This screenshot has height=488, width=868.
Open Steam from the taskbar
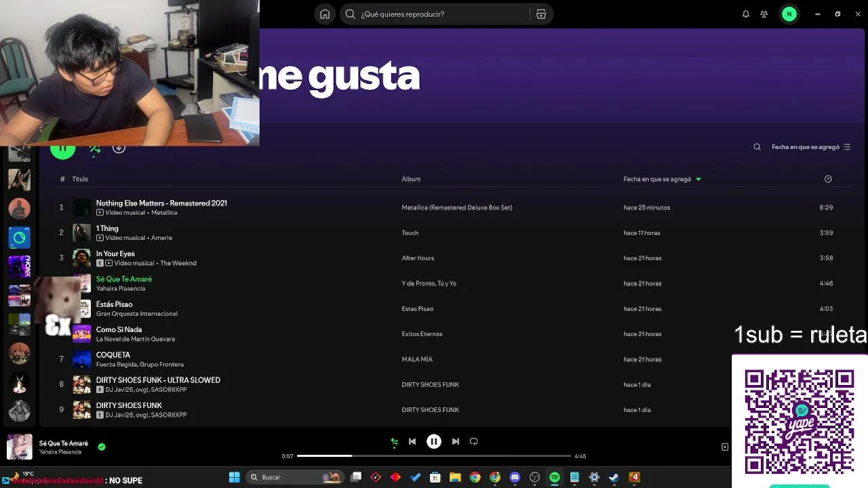(614, 477)
